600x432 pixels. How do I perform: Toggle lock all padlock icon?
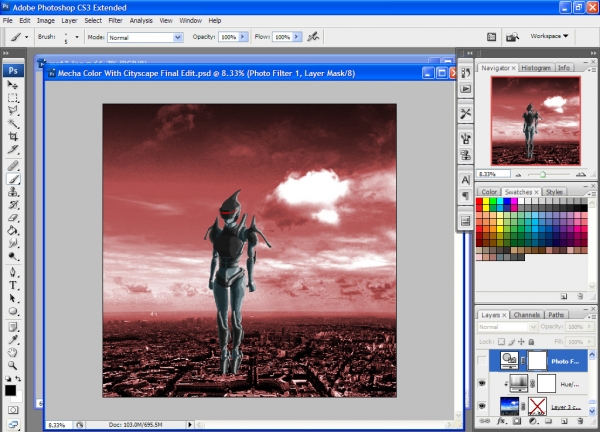tap(531, 342)
